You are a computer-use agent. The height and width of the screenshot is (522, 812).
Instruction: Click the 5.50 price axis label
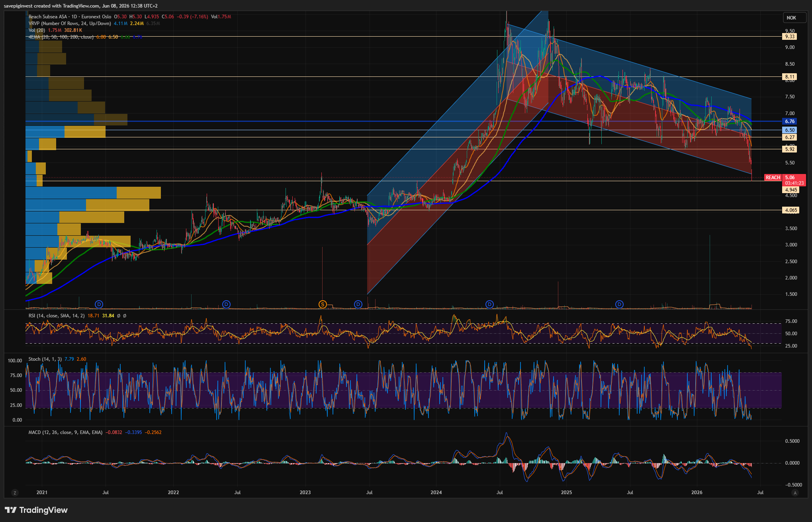tap(790, 163)
